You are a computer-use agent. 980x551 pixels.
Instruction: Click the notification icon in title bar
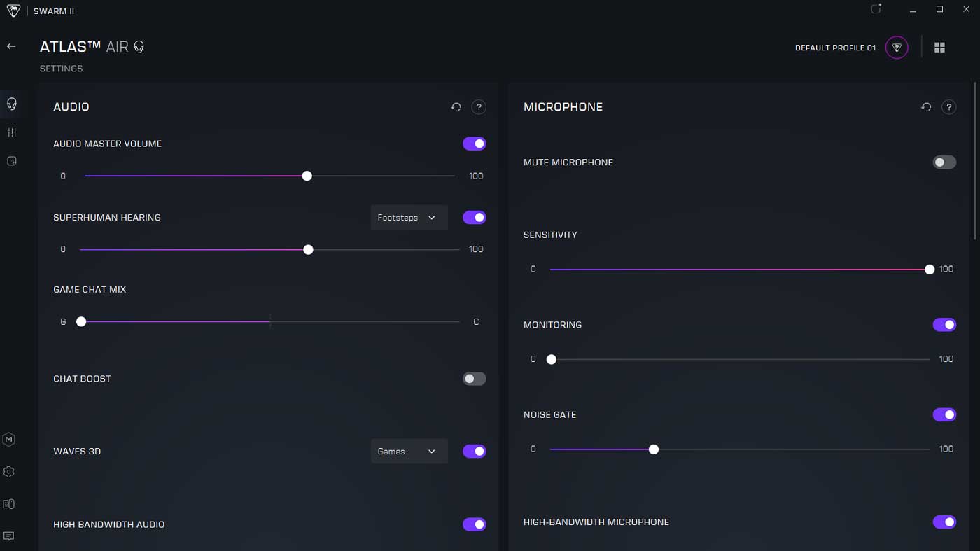click(x=876, y=9)
